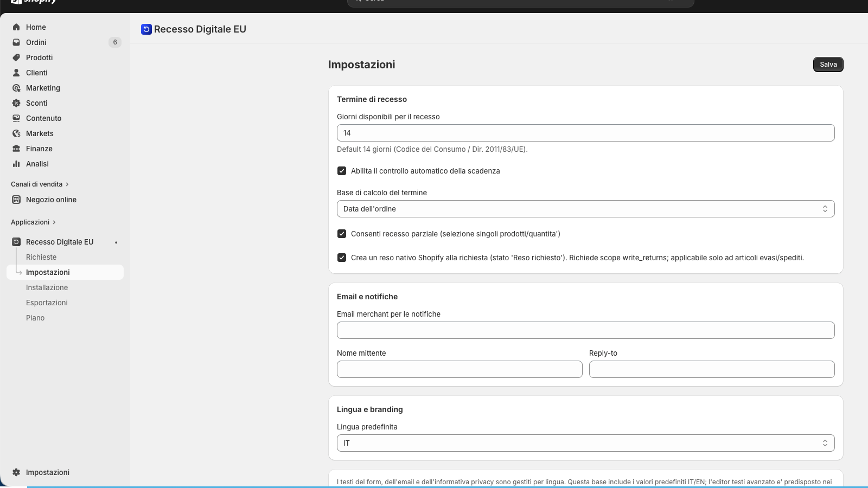
Task: Click the orders count badge 6
Action: 115,42
